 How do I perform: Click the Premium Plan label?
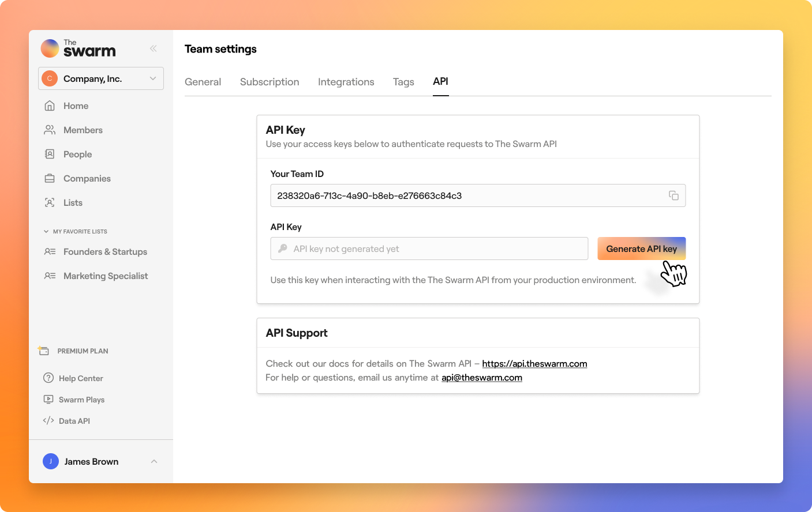coord(83,351)
